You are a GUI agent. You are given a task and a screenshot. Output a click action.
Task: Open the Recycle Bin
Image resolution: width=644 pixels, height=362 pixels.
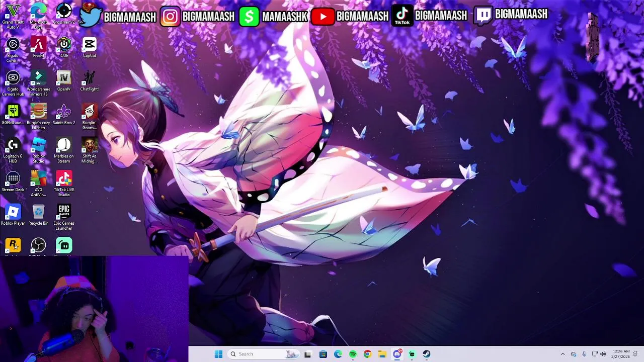[38, 215]
